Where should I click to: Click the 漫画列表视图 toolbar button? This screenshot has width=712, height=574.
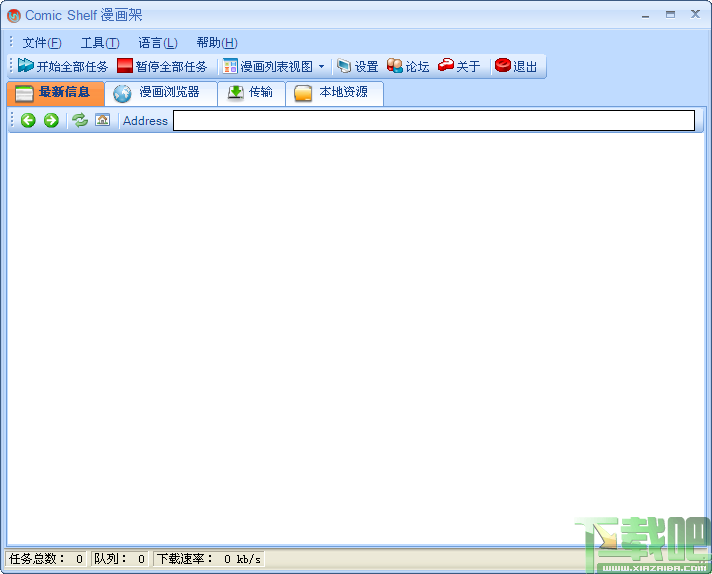tap(268, 66)
